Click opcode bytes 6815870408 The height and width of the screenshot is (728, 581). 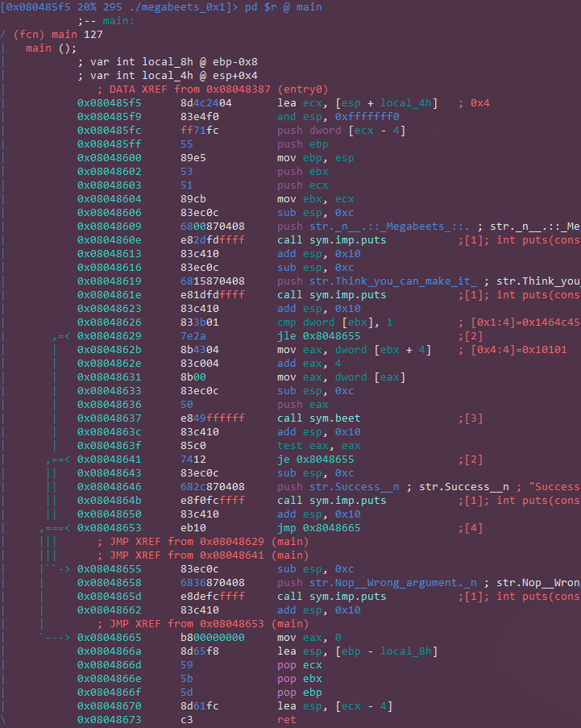[213, 281]
